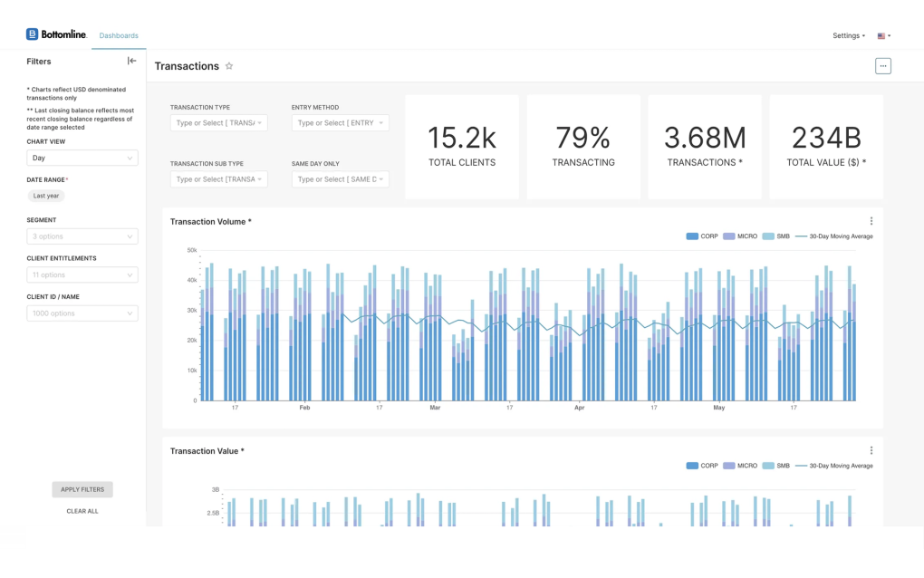Open the Transaction Type select box
This screenshot has width=924, height=578.
point(218,123)
